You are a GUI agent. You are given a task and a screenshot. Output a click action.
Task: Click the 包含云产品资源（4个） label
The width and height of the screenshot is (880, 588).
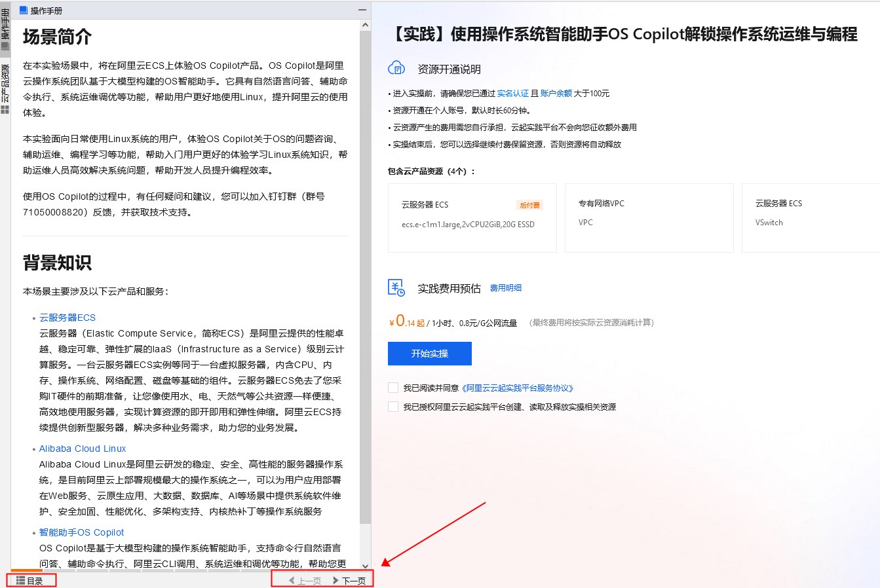tap(432, 172)
